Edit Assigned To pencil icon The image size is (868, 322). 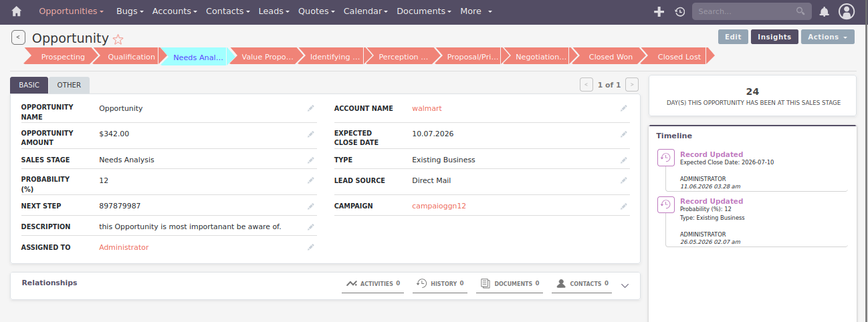pyautogui.click(x=310, y=248)
